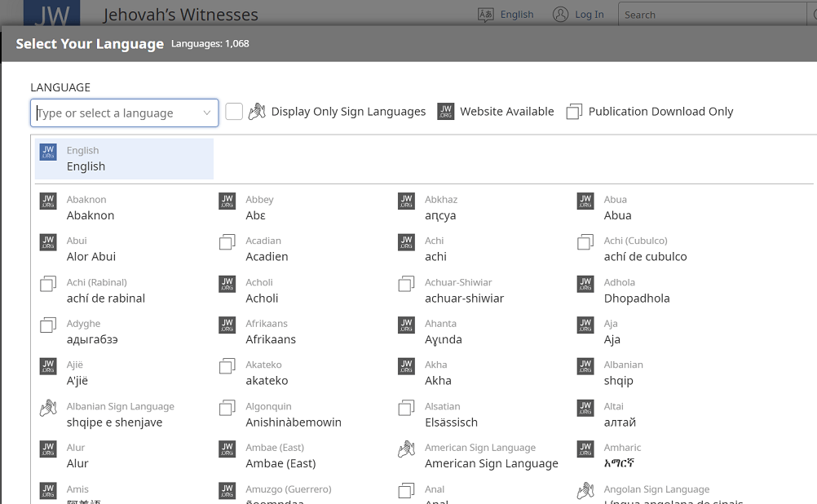Select the Akha language entry
Image resolution: width=817 pixels, height=504 pixels.
point(438,373)
